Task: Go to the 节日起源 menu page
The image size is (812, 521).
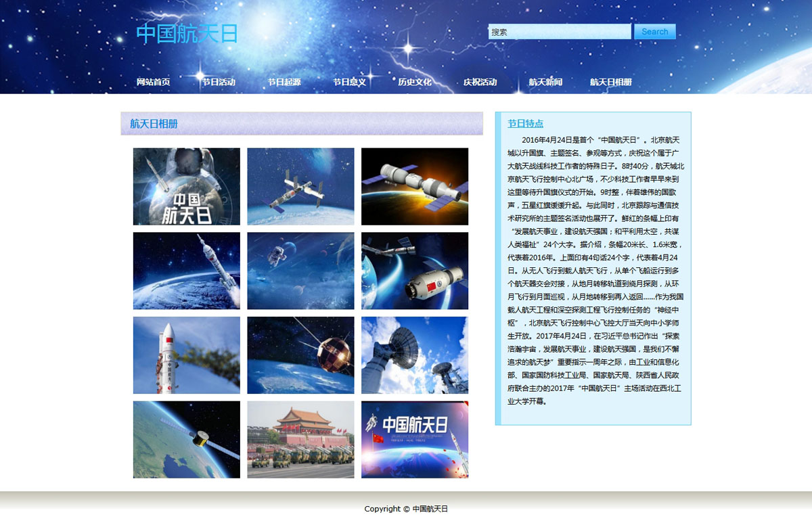Action: [284, 82]
